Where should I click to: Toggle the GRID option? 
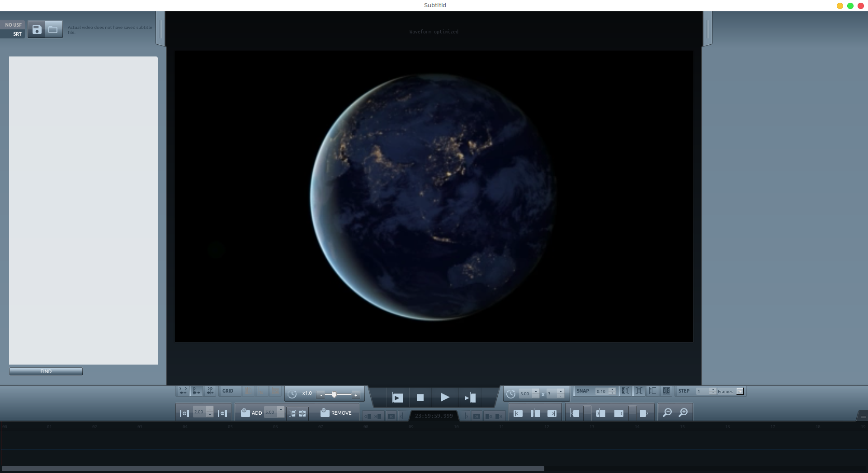point(228,391)
